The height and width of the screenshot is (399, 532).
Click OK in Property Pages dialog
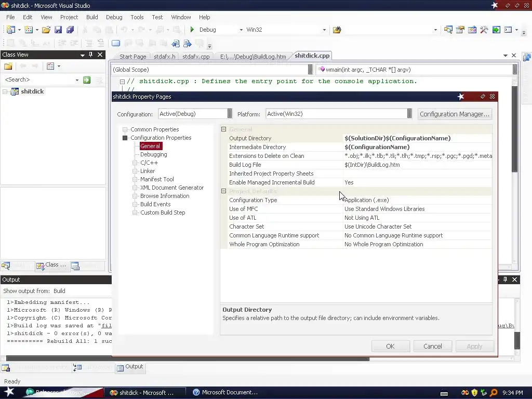[x=391, y=346]
